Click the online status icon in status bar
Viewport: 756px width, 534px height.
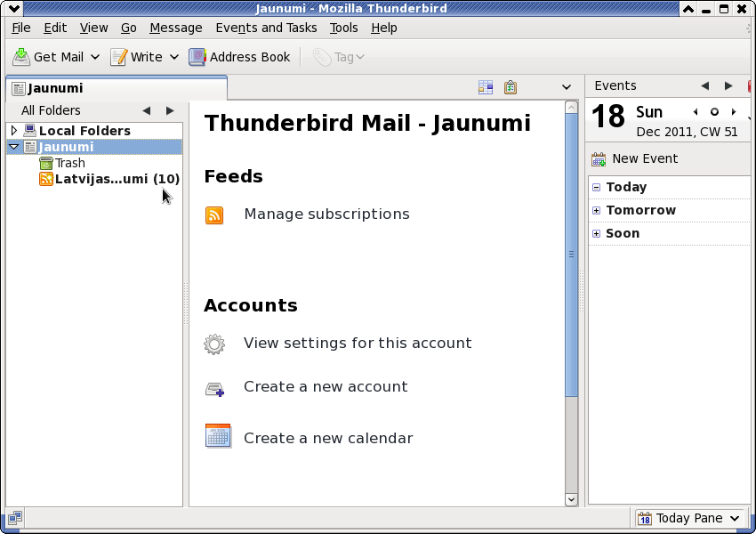pyautogui.click(x=14, y=518)
